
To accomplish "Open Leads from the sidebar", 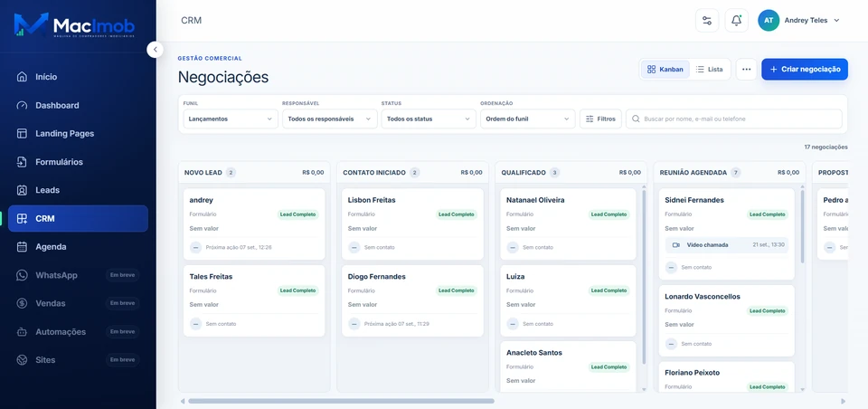I will tap(78, 190).
